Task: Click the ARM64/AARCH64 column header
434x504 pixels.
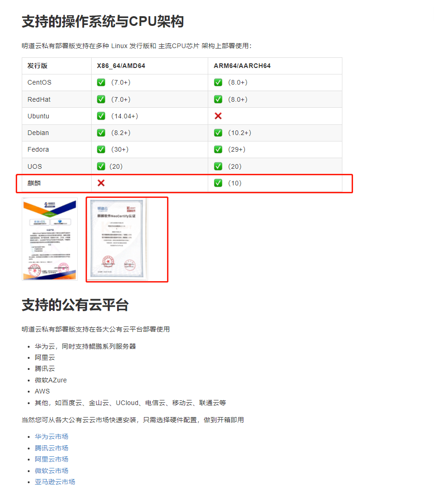Action: point(242,66)
